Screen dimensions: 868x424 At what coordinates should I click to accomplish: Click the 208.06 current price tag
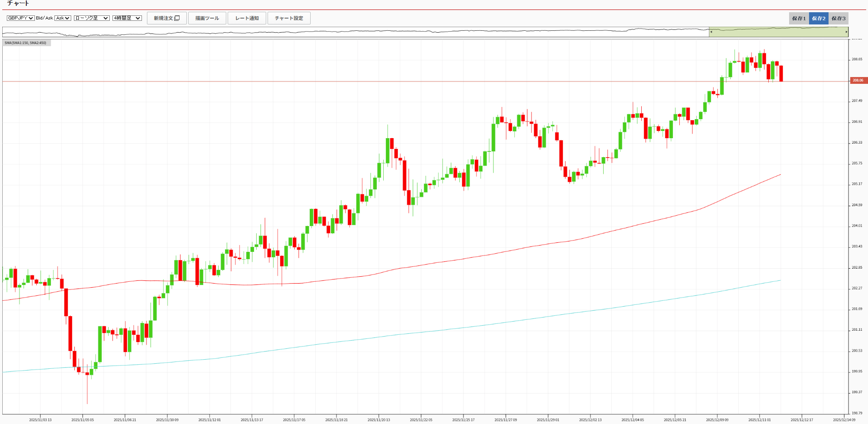coord(858,81)
